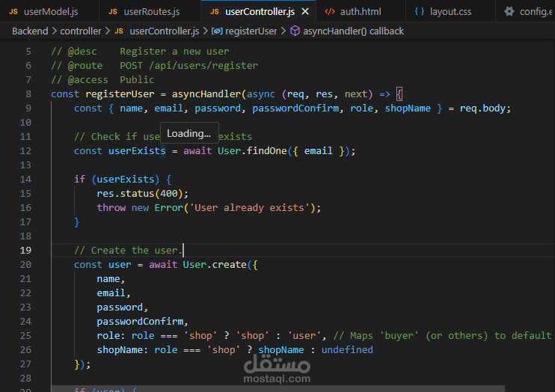Select userController.js in the breadcrumb
This screenshot has height=392, width=555.
click(x=165, y=31)
